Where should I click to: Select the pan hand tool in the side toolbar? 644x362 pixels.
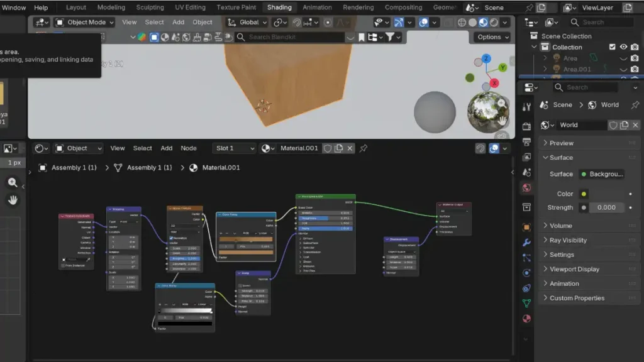[13, 200]
